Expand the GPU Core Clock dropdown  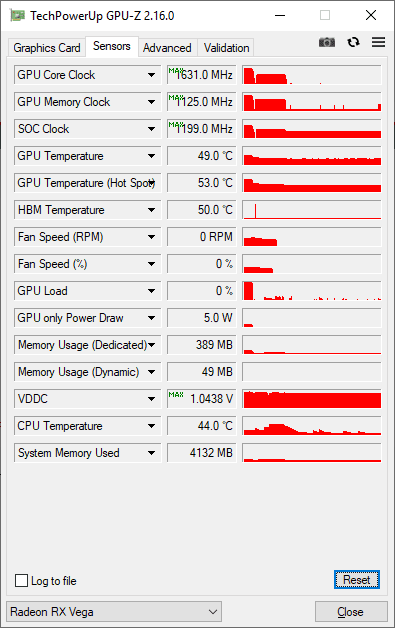pos(151,75)
